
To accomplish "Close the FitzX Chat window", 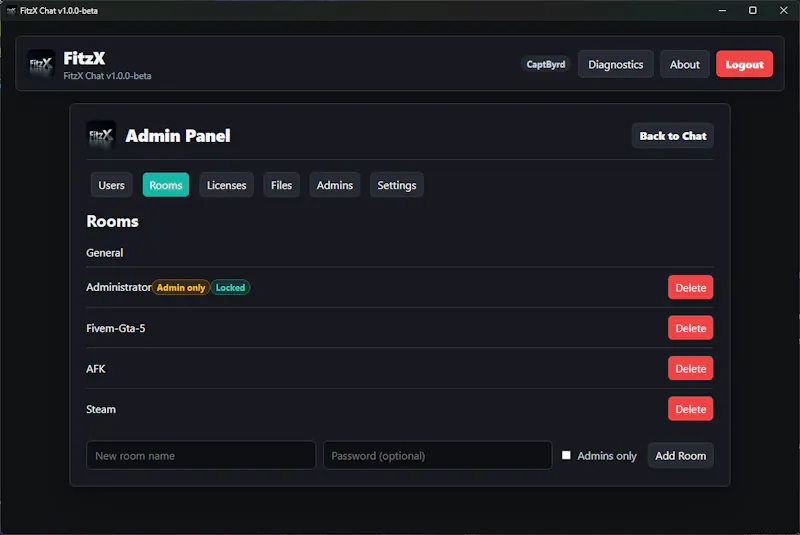I will (784, 10).
